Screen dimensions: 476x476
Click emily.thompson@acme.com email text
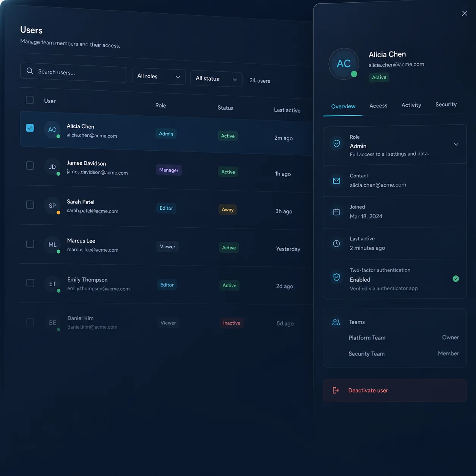[x=98, y=288]
